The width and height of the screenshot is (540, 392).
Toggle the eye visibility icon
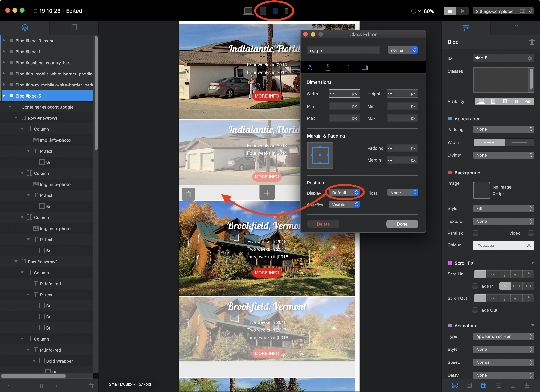click(528, 101)
